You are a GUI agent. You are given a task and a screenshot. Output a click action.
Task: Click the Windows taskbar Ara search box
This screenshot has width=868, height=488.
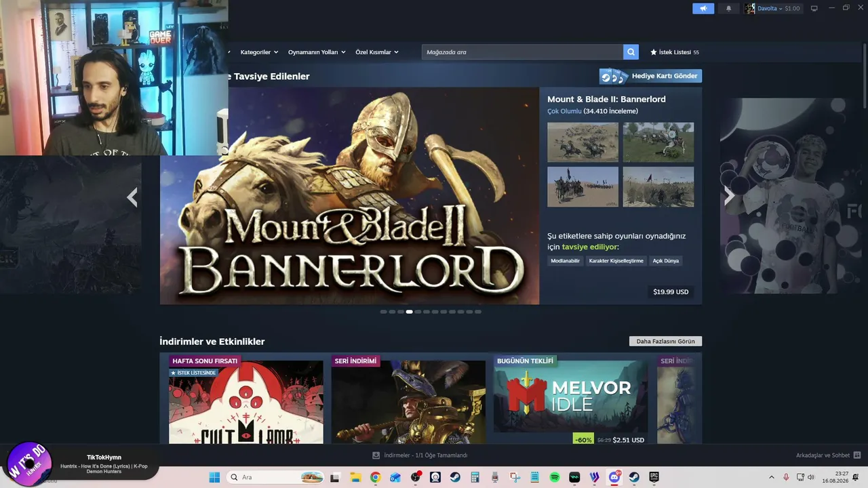[275, 477]
